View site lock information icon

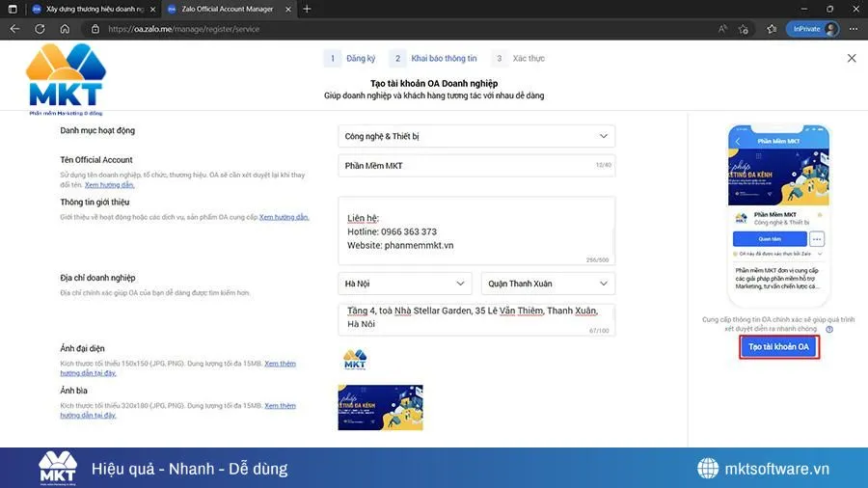tap(95, 29)
